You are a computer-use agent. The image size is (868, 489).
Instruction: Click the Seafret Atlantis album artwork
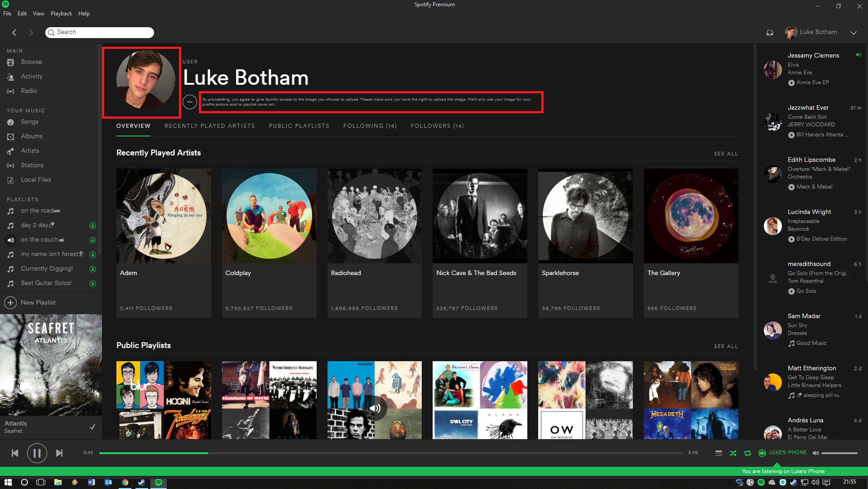[51, 365]
